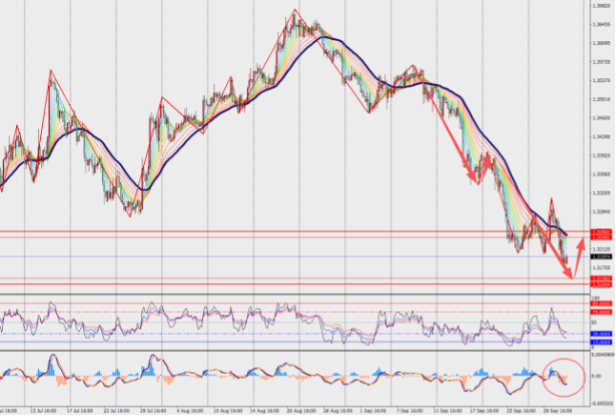
Task: Click the 20 Aug 16:00 date label
Action: pos(301,411)
